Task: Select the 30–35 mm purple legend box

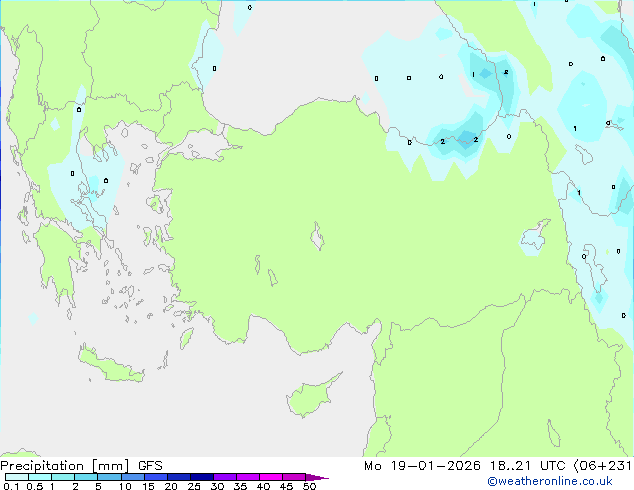Action: click(224, 477)
